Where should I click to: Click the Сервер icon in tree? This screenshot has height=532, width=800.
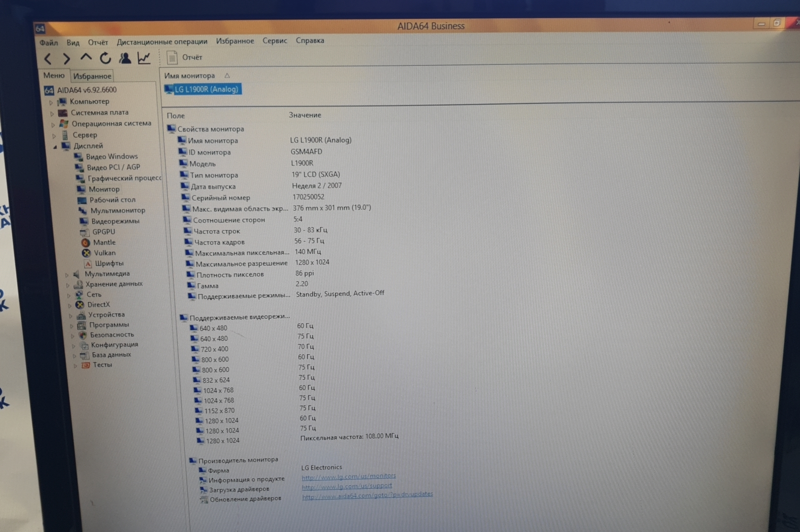[x=65, y=135]
